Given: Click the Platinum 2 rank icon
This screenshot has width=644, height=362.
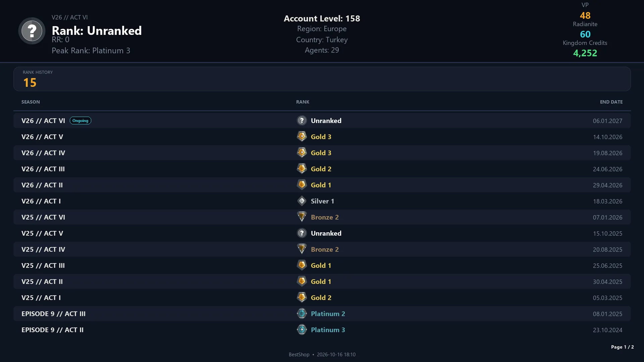Looking at the screenshot, I should (x=302, y=314).
